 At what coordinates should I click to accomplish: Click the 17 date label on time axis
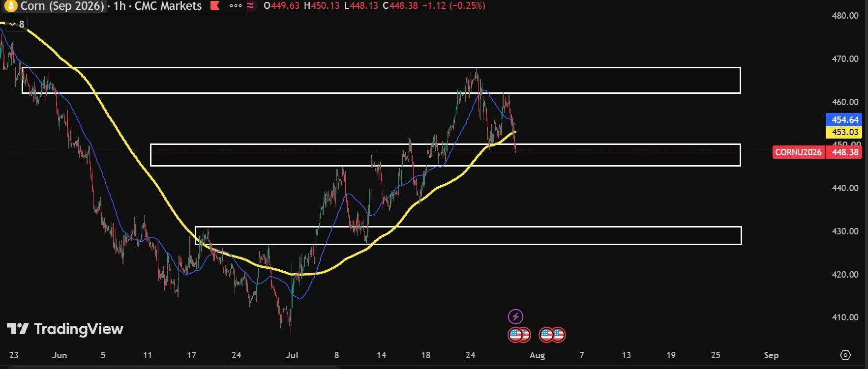tap(192, 355)
